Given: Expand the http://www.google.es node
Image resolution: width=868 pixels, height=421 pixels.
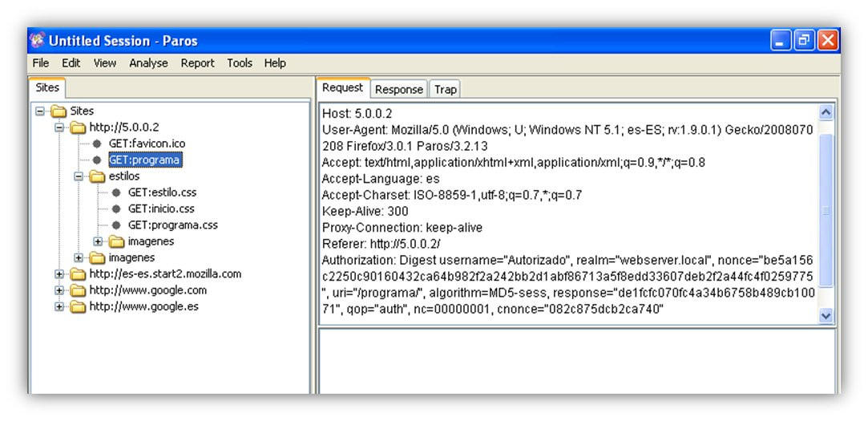Looking at the screenshot, I should click(x=59, y=307).
